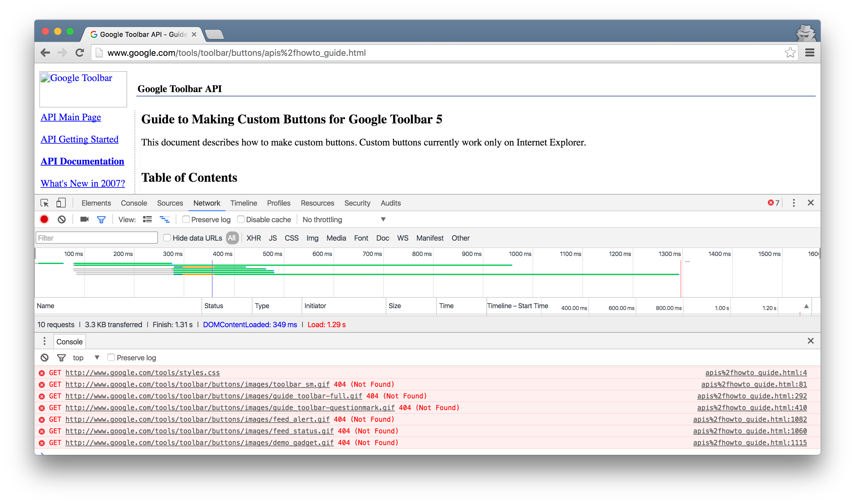Close the DevTools panel
This screenshot has width=855, height=504.
810,203
